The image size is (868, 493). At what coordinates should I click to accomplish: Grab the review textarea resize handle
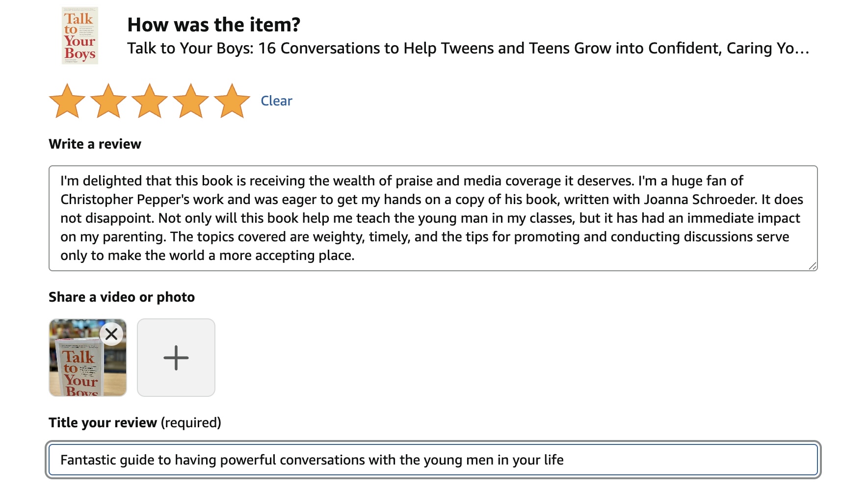812,266
